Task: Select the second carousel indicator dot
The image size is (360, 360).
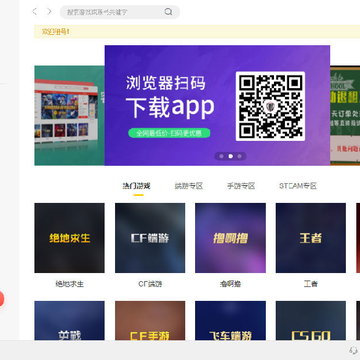Action: (230, 156)
